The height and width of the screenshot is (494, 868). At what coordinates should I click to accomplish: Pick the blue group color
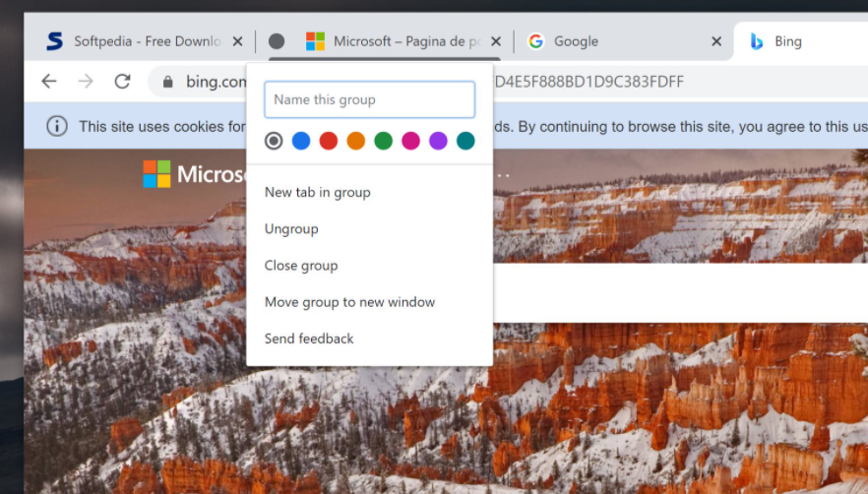(301, 141)
